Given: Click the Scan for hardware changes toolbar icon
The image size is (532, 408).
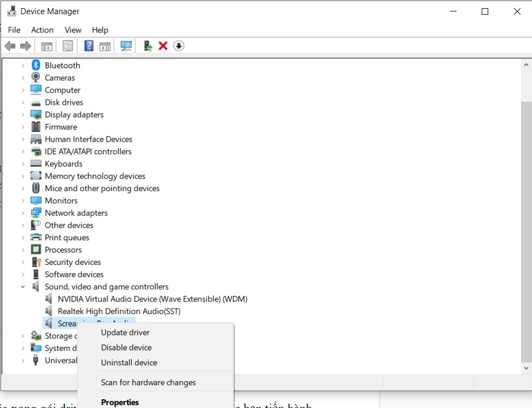Looking at the screenshot, I should 126,46.
